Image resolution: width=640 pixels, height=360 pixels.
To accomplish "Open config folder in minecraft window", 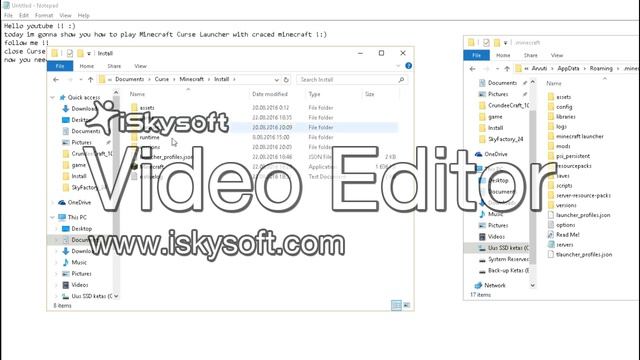I will point(564,107).
